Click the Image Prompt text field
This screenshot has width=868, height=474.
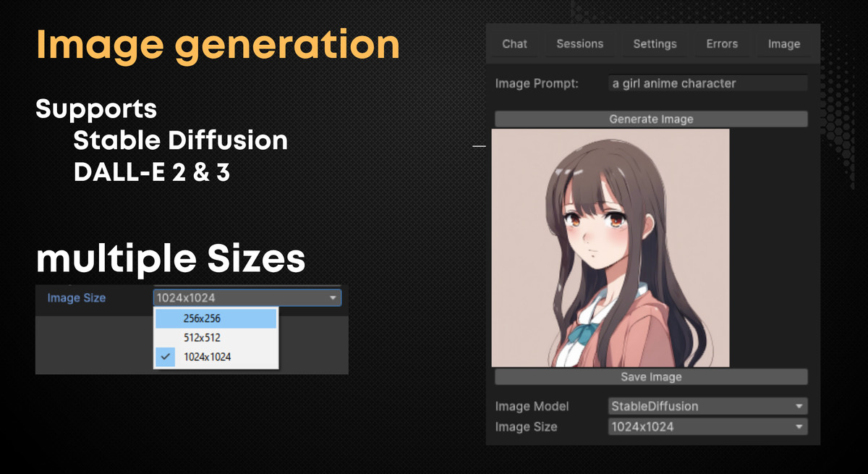coord(707,83)
